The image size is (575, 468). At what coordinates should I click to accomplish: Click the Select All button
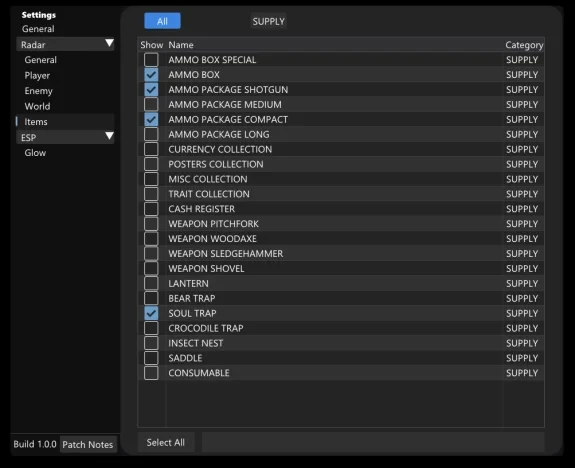point(166,442)
